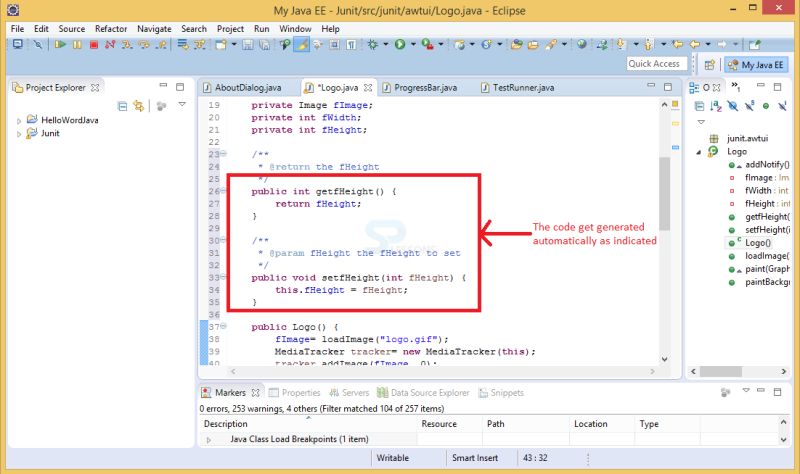Close the Logo.java editor tab

[x=368, y=88]
